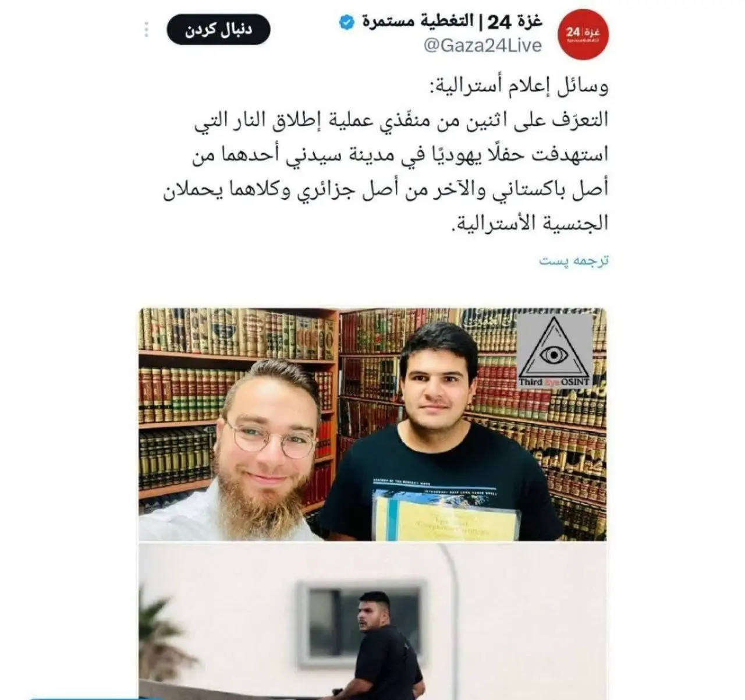745x700 pixels.
Task: Click the account name غزة 24 | التغطية مستمرة
Action: pos(452,22)
